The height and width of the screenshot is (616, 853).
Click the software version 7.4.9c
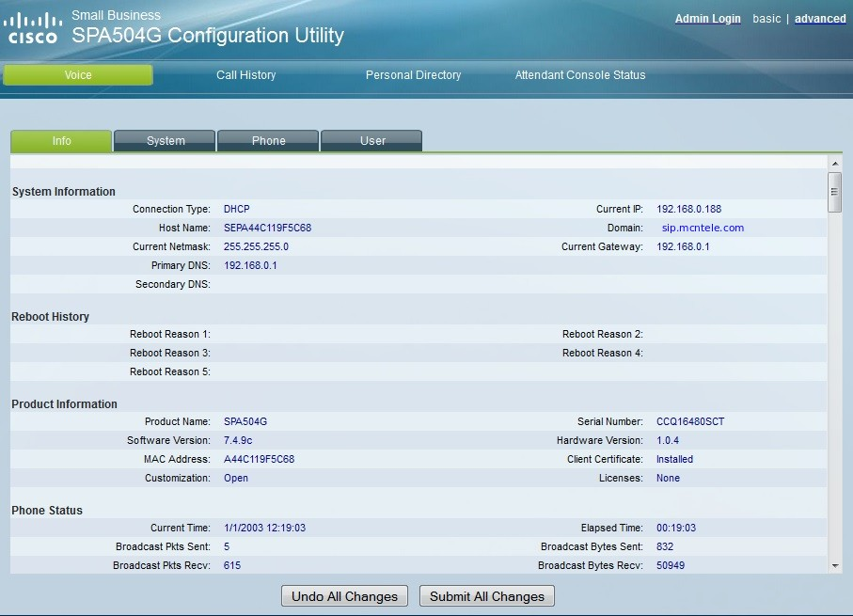click(x=238, y=440)
